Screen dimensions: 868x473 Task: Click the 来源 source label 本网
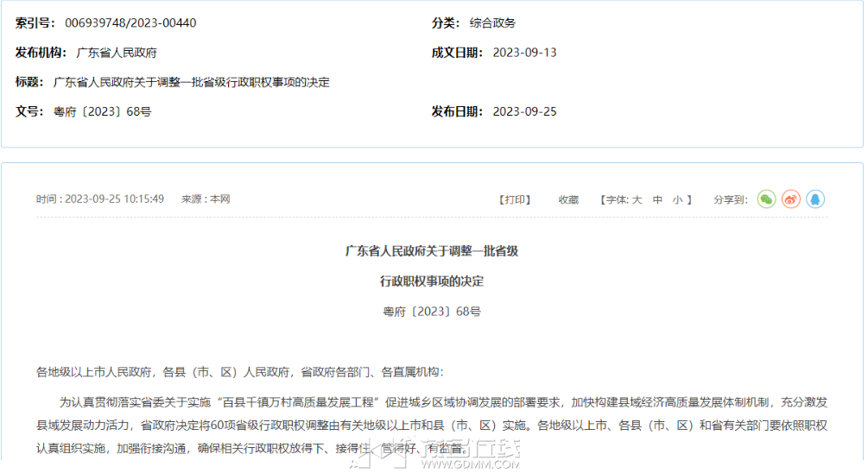219,199
